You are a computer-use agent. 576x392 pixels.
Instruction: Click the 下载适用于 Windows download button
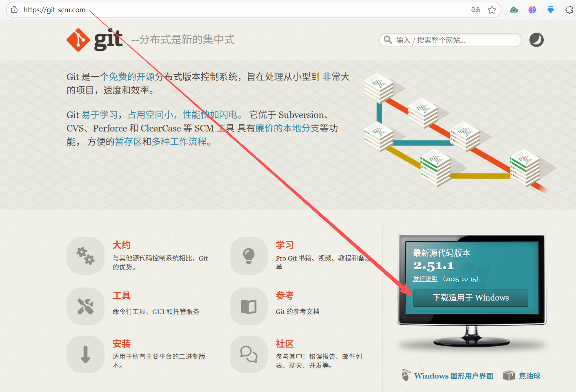coord(470,298)
